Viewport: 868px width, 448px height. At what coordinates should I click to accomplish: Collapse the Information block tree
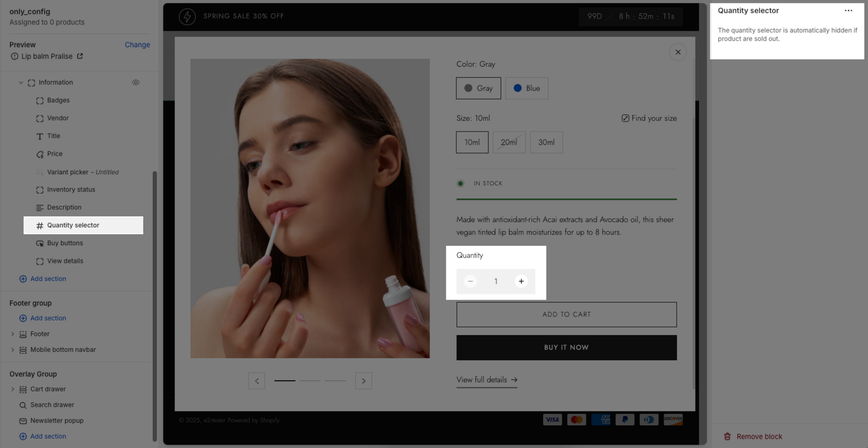click(x=21, y=83)
